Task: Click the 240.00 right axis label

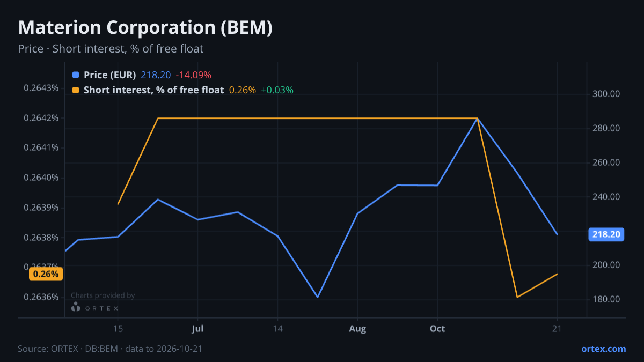Action: 607,197
